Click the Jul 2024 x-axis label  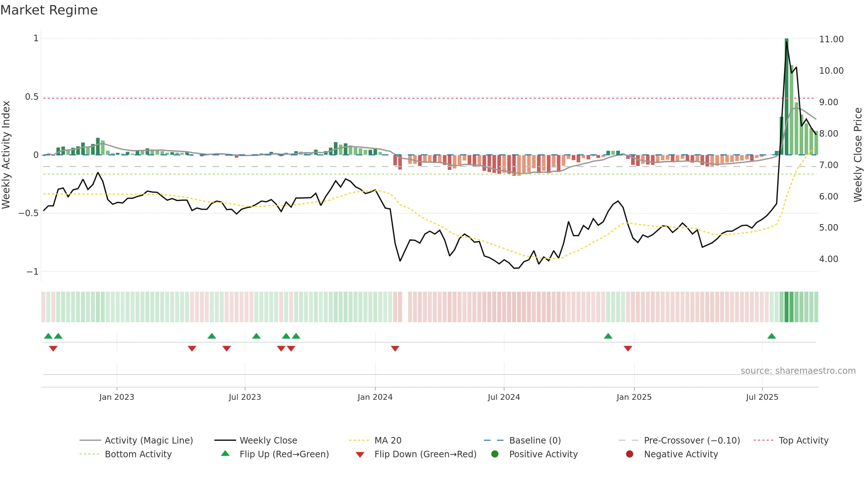[504, 397]
